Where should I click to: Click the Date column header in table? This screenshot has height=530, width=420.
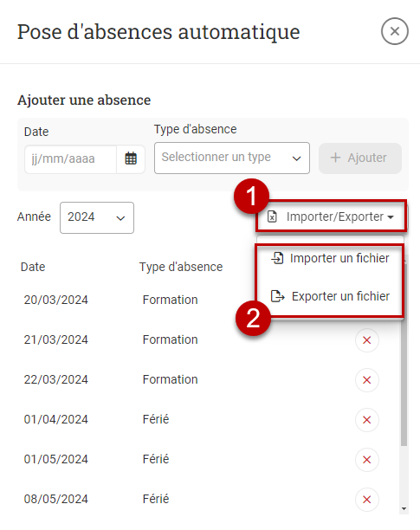[33, 267]
